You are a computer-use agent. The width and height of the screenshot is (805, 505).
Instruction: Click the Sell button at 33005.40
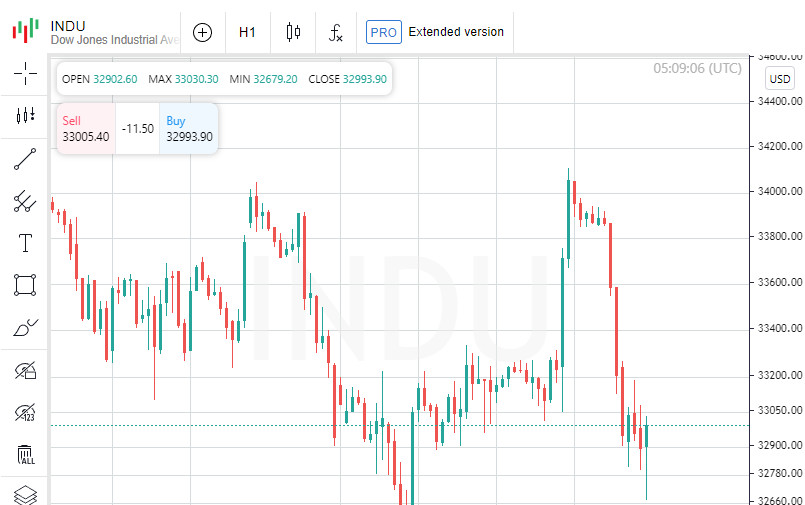[86, 128]
